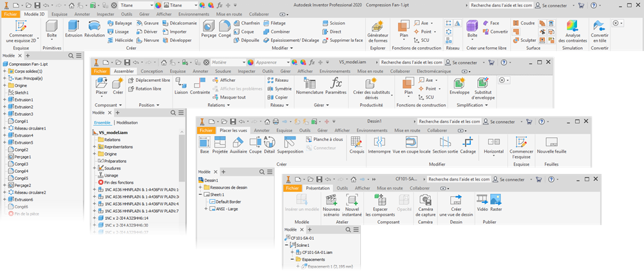Expand the Origine node in part tree
Viewport: 644px width, 272px height.
coord(5,86)
